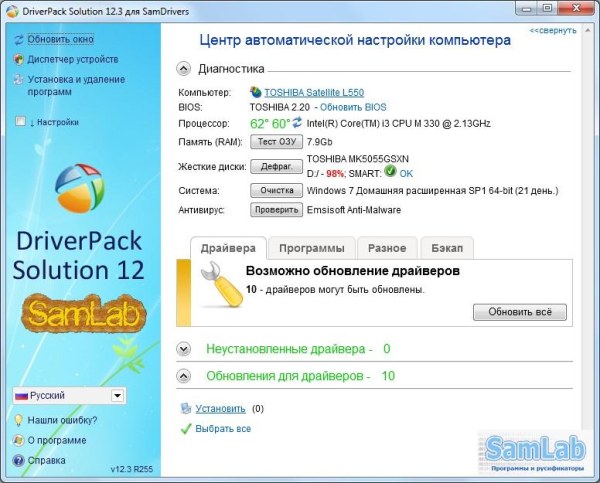The width and height of the screenshot is (600, 483).
Task: Collapse the Диагностика section
Action: coord(184,69)
